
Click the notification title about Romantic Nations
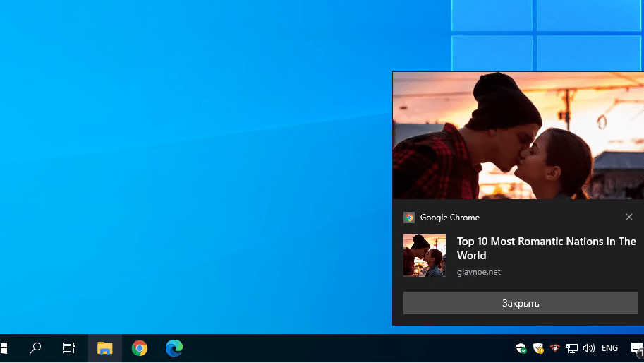pos(546,249)
